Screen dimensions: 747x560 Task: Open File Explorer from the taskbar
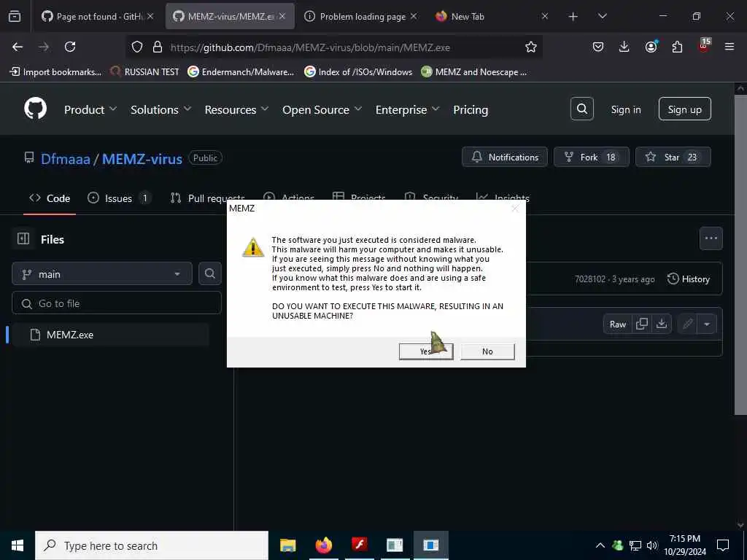coord(287,545)
